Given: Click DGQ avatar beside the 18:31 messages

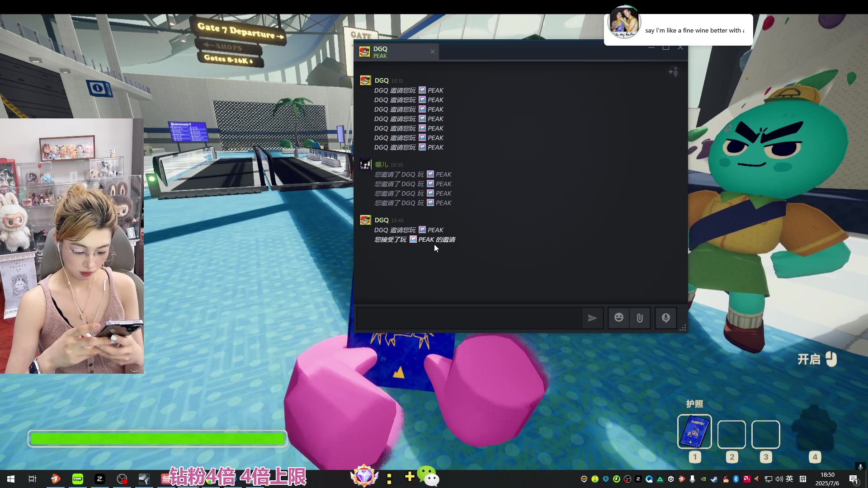Looking at the screenshot, I should (365, 80).
